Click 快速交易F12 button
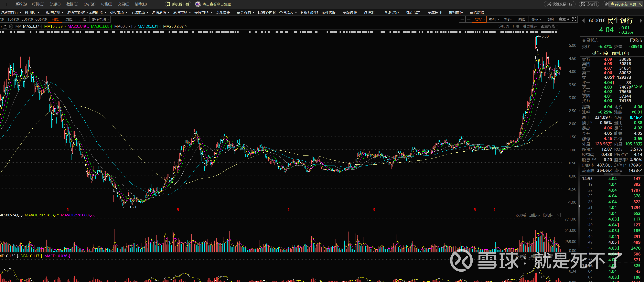The image size is (644, 282). click(560, 4)
